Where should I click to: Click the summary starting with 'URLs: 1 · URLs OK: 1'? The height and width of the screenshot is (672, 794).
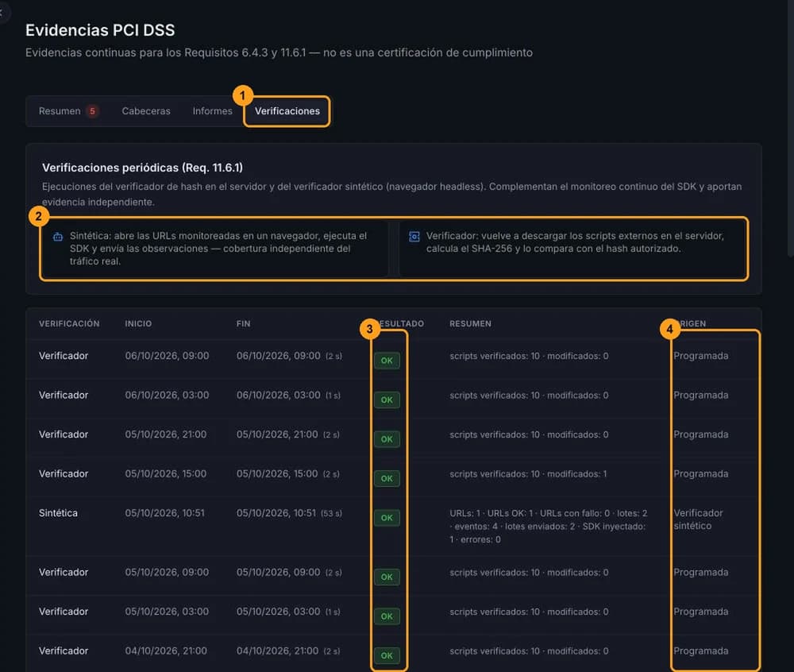(x=549, y=526)
